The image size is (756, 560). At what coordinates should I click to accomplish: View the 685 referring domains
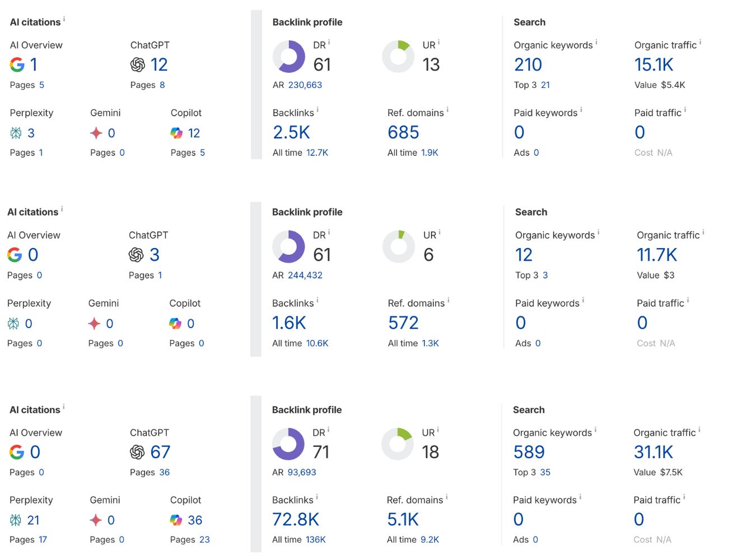pos(403,133)
